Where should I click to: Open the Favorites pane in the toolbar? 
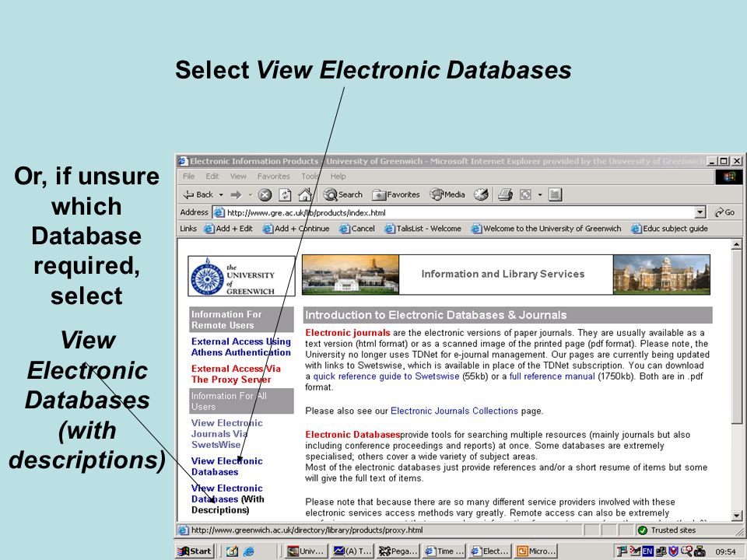(x=396, y=194)
